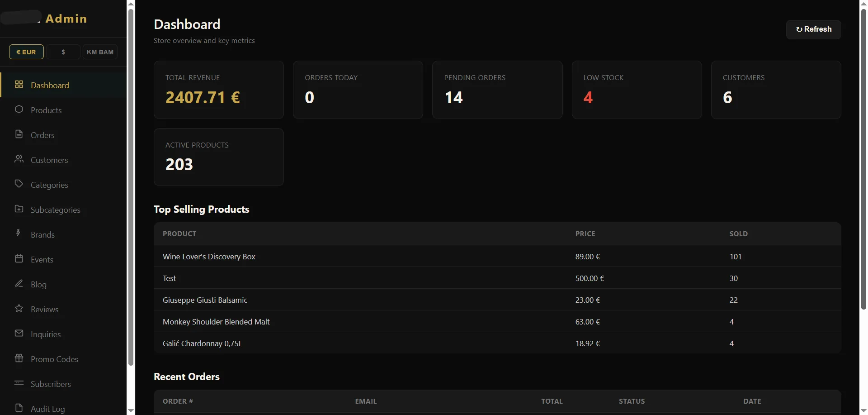Click the Categories tag icon

pyautogui.click(x=19, y=184)
